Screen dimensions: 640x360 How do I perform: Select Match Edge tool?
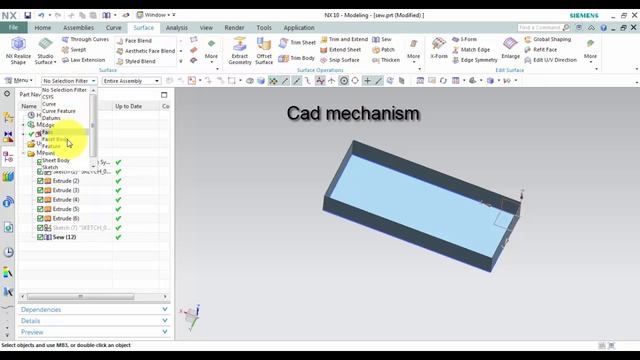471,49
